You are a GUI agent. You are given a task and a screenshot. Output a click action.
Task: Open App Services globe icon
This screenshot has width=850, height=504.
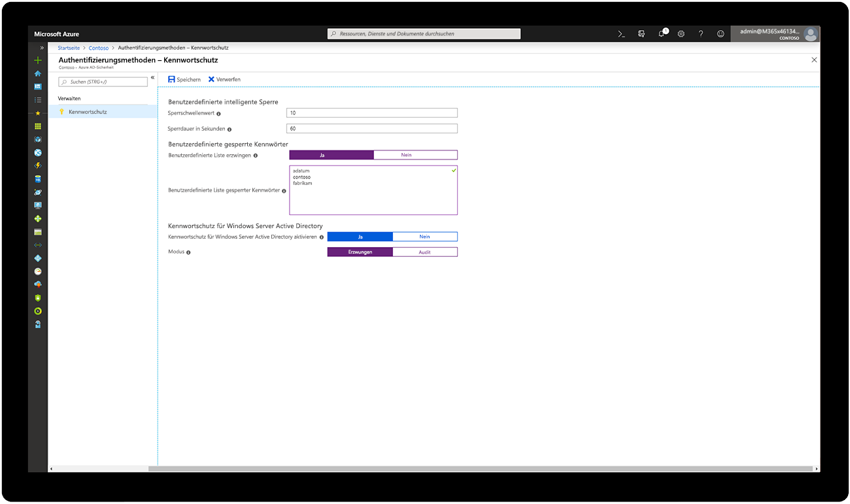pos(38,152)
